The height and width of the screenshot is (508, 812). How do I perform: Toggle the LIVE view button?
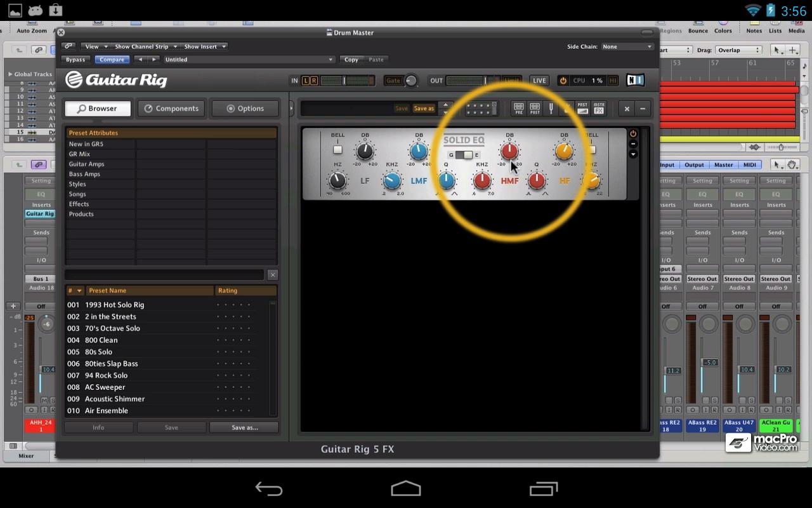pyautogui.click(x=539, y=81)
